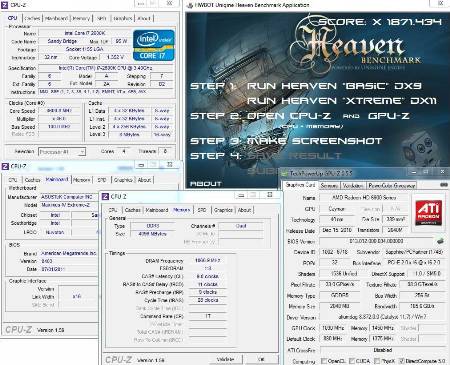Click the CPU Specification field in CPU-Z
The height and width of the screenshot is (365, 450).
105,68
